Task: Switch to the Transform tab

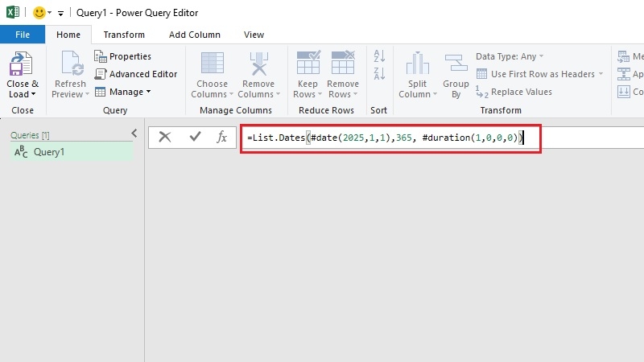Action: pyautogui.click(x=124, y=35)
